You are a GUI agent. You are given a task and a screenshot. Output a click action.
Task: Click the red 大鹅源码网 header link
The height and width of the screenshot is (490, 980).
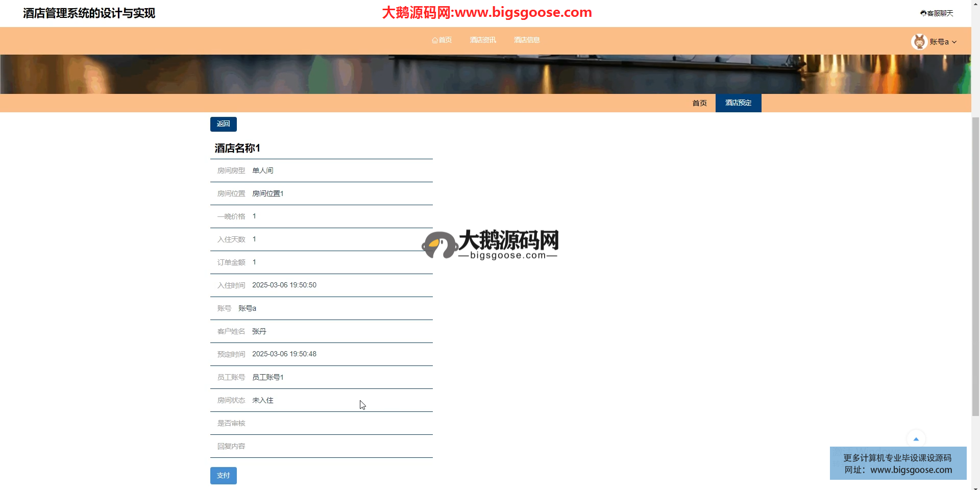point(487,12)
